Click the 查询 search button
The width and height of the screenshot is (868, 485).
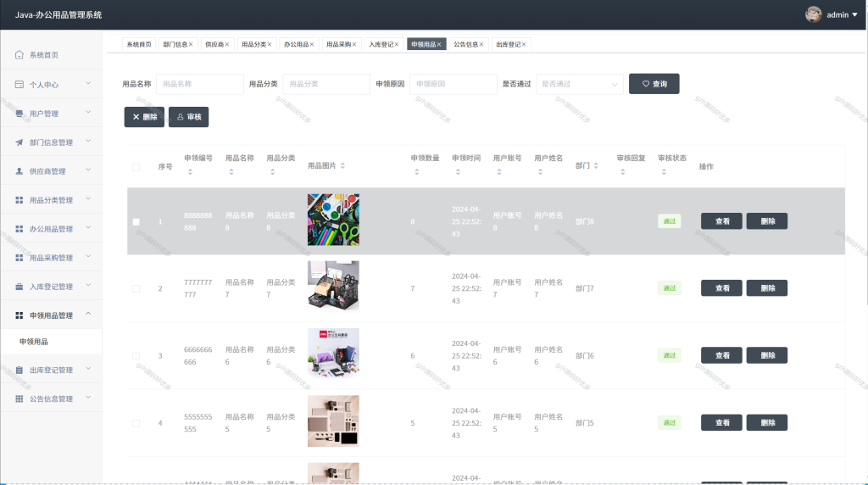tap(654, 84)
